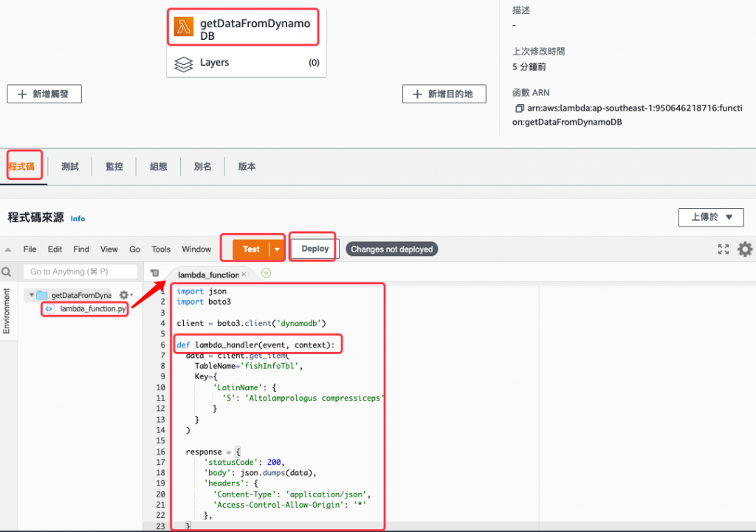Add a new editor tab with plus icon
Image resolution: width=756 pixels, height=532 pixels.
pyautogui.click(x=266, y=273)
